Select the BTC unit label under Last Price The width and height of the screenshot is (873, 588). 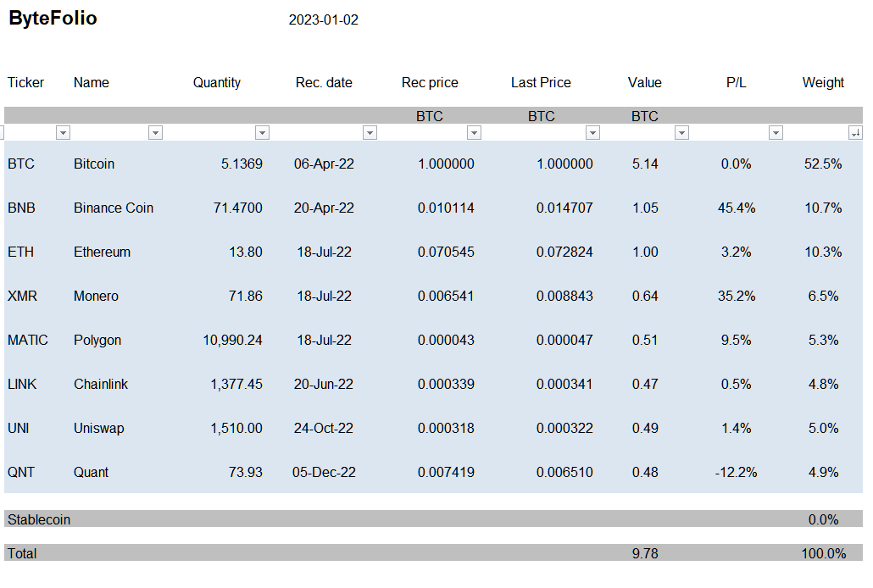(x=541, y=116)
